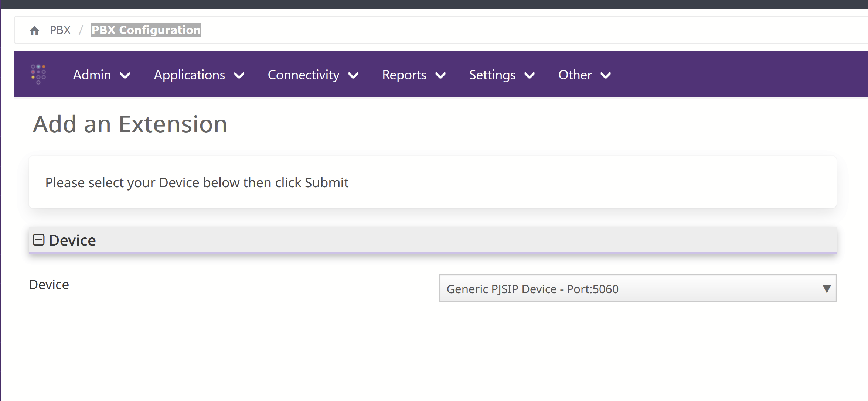The width and height of the screenshot is (868, 401).
Task: Click the Settings menu chevron arrow
Action: (x=530, y=75)
